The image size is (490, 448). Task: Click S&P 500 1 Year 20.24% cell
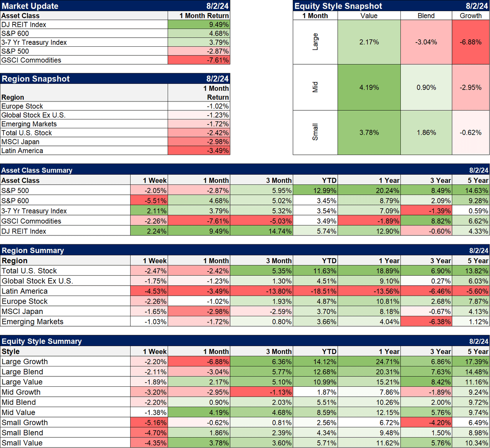(369, 190)
